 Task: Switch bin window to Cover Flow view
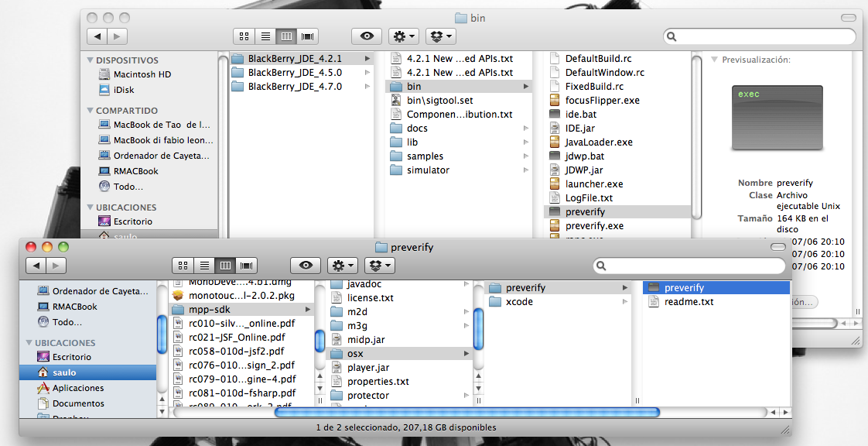[308, 36]
